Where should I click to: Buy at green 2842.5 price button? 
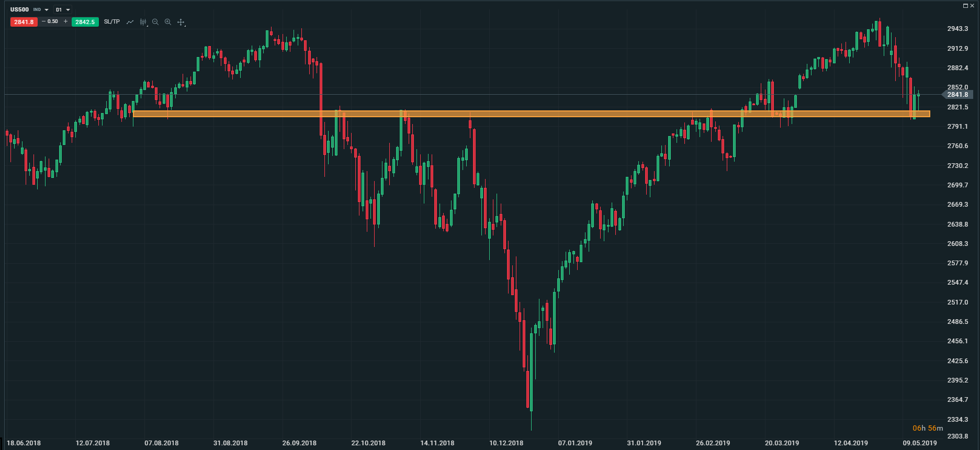click(x=85, y=22)
